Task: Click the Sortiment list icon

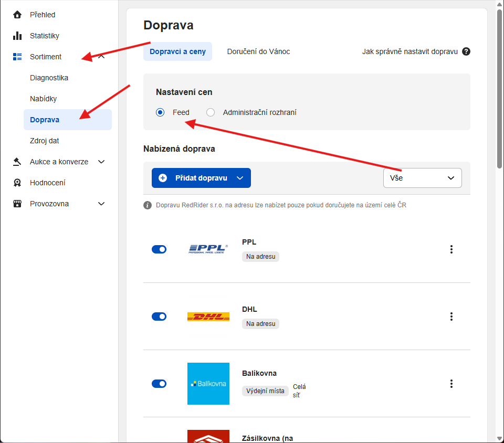Action: click(x=17, y=57)
